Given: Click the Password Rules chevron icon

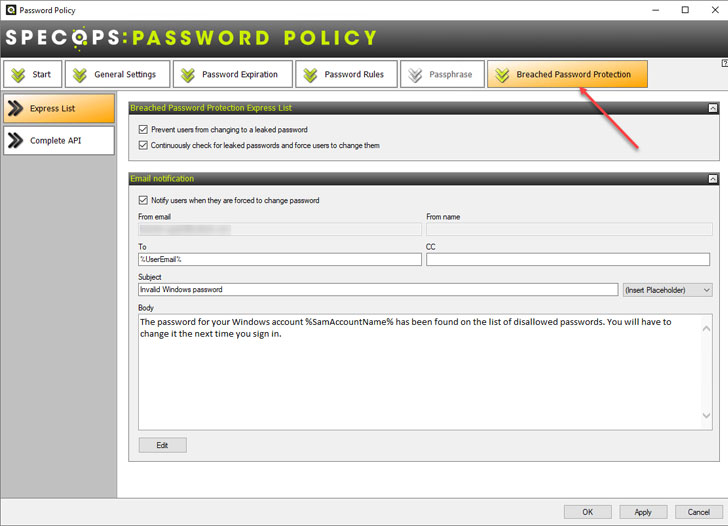Looking at the screenshot, I should (311, 75).
